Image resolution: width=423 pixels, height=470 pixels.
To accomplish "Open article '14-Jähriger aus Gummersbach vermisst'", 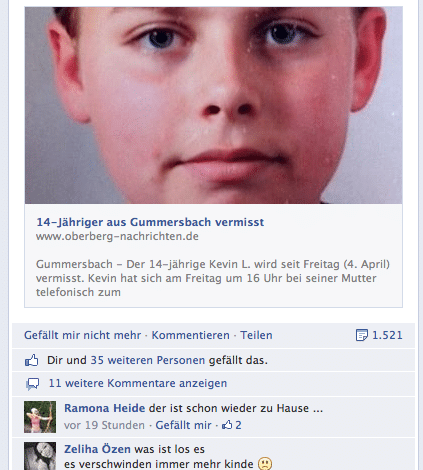I will pos(150,222).
